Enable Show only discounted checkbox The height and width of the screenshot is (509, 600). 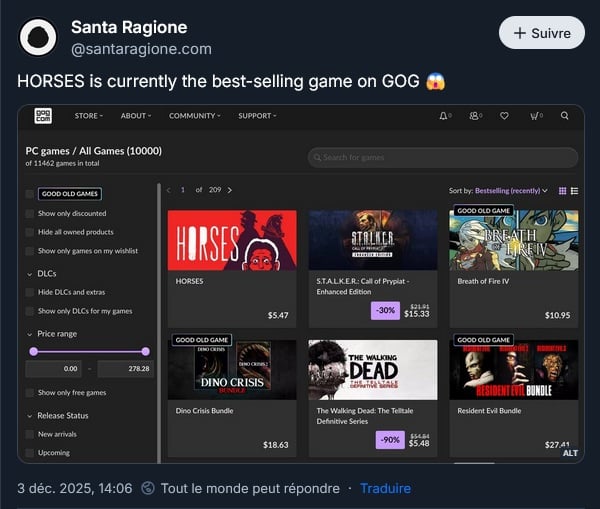click(30, 213)
